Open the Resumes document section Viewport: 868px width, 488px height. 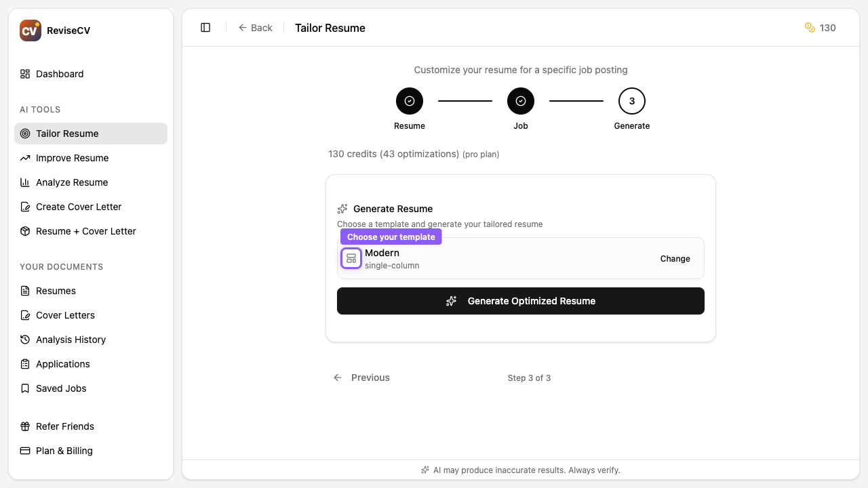click(54, 291)
